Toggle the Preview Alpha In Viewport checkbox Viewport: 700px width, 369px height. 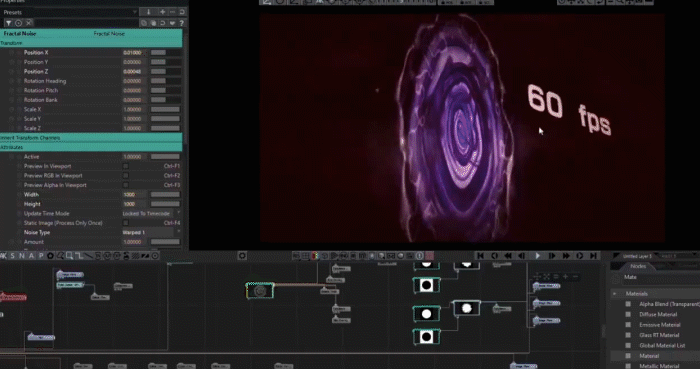tap(125, 185)
